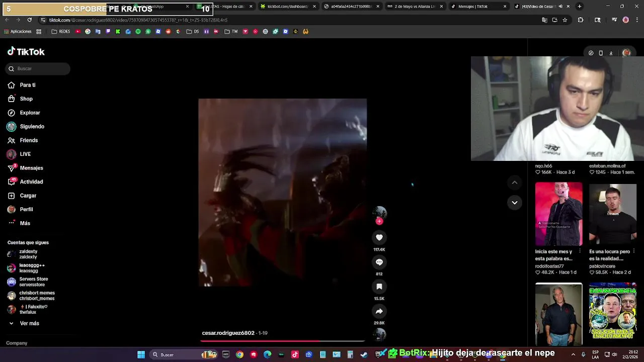This screenshot has height=362, width=644.
Task: Click the Buscar search field in TikTok
Action: pyautogui.click(x=38, y=68)
